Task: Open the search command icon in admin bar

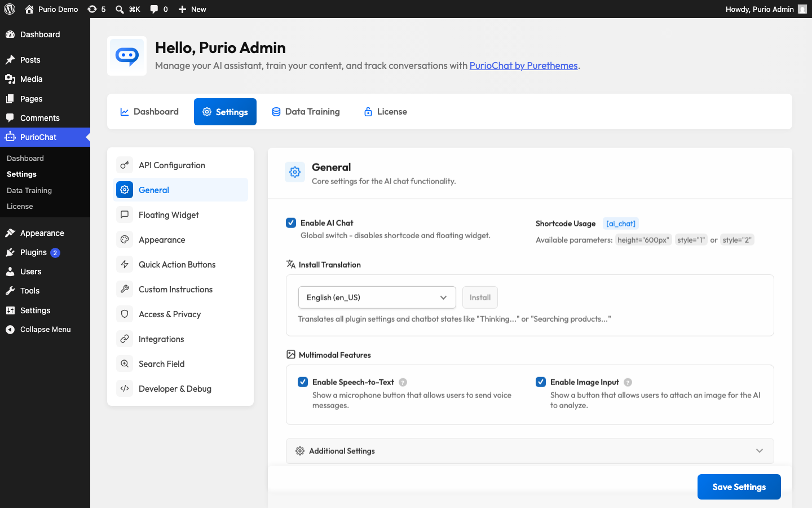Action: 120,9
